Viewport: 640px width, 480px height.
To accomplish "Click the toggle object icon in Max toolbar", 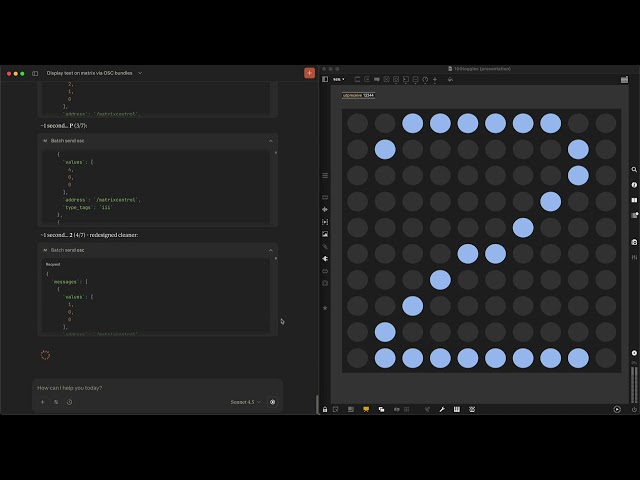I will point(387,79).
